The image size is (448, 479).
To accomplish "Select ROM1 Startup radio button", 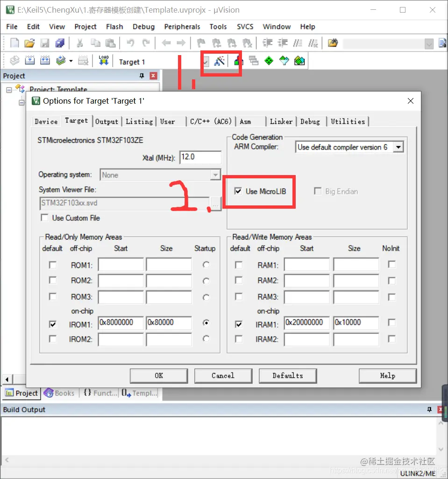I will tap(206, 265).
